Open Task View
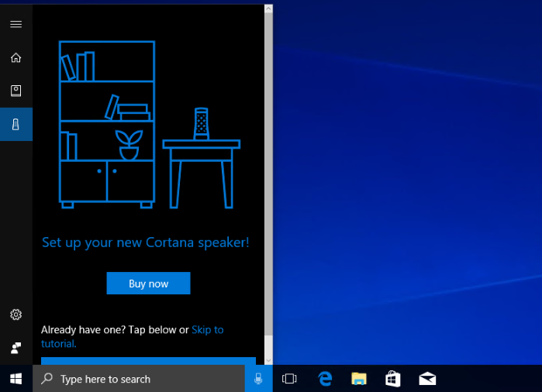 click(289, 379)
